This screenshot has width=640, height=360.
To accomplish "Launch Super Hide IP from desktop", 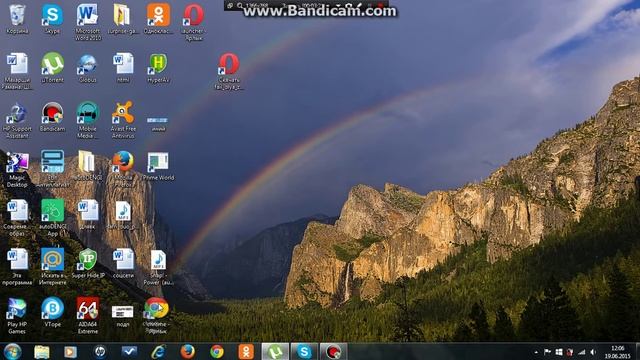I will pyautogui.click(x=88, y=260).
